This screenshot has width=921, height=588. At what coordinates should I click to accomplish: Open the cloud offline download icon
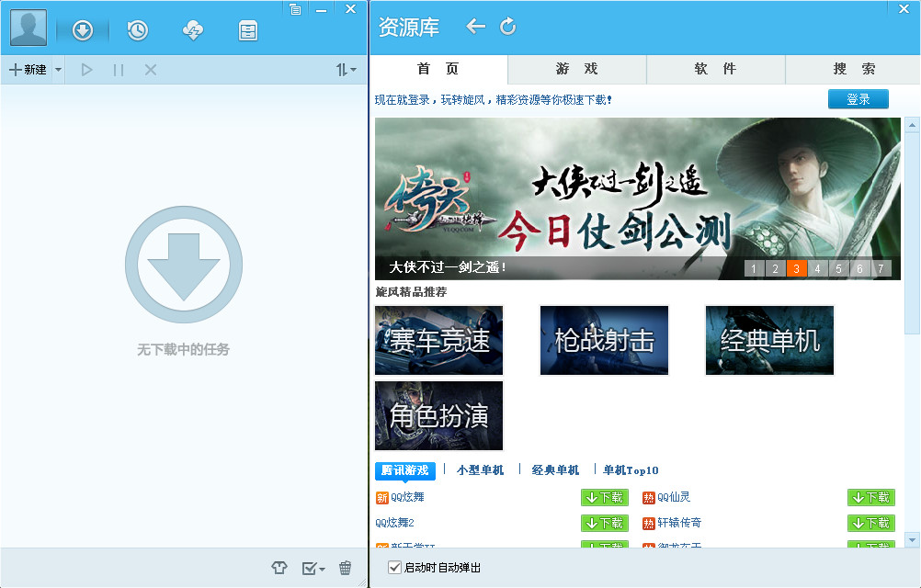click(x=193, y=30)
